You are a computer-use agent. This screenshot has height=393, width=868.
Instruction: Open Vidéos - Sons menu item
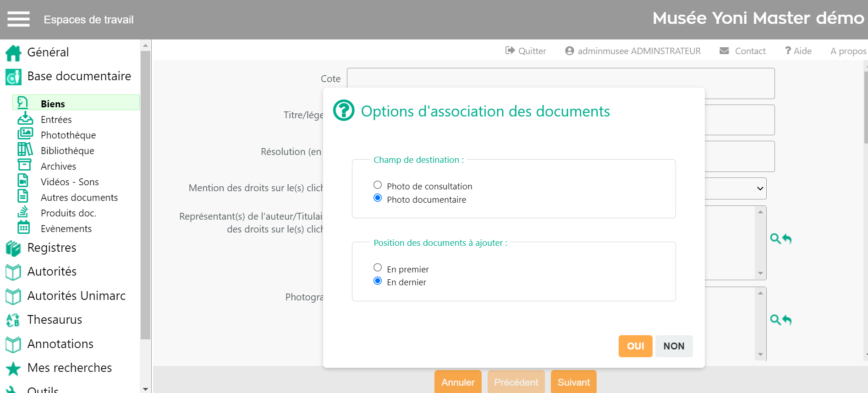[x=70, y=182]
